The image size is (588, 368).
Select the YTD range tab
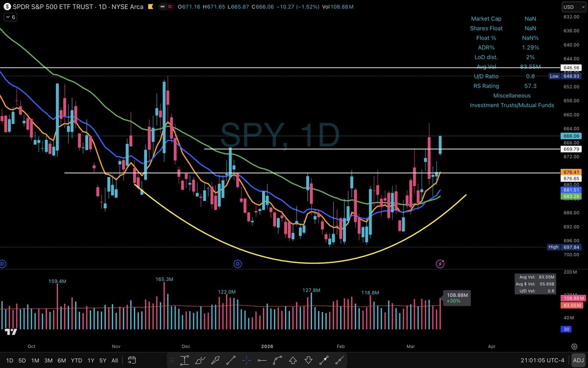point(76,360)
